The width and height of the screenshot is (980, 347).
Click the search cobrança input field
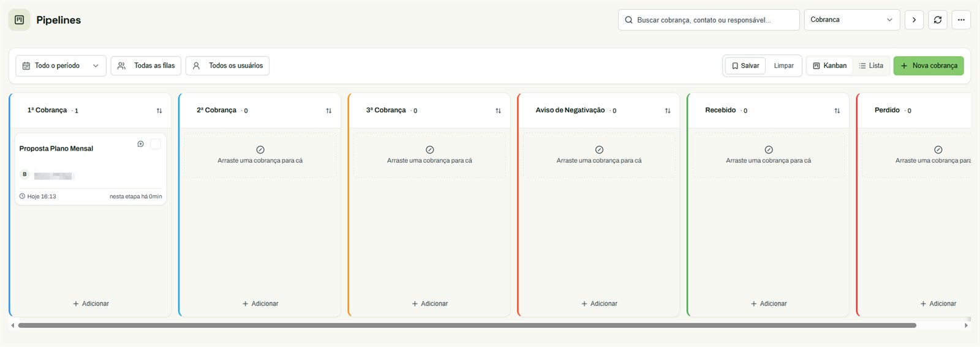pos(709,20)
